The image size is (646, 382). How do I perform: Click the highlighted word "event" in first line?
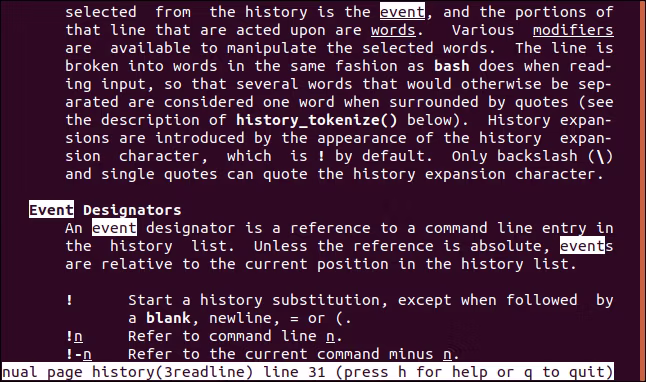402,12
